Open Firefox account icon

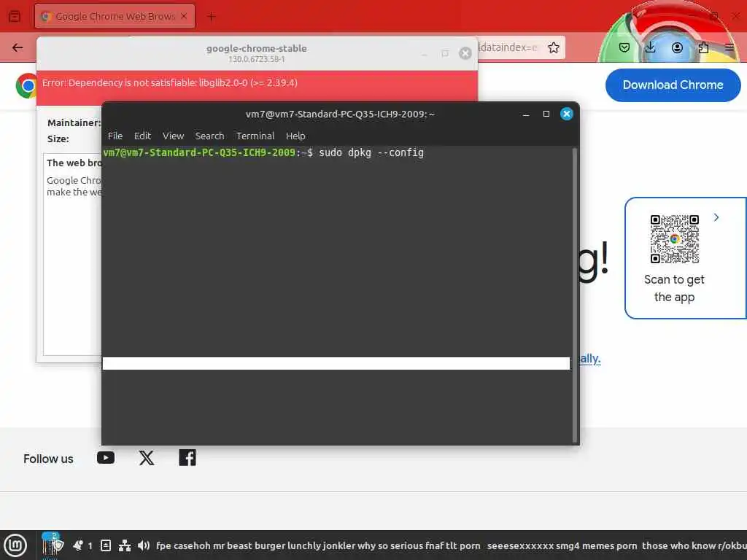pos(677,47)
